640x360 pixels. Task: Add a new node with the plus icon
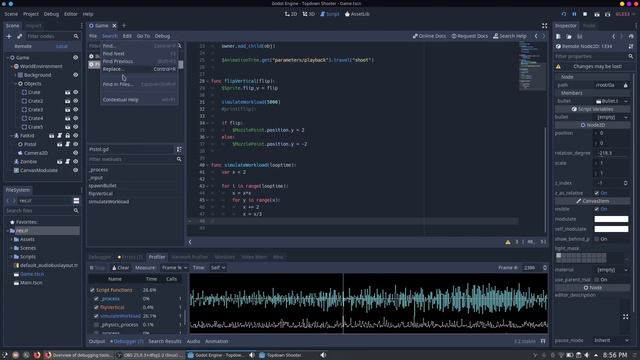point(9,36)
